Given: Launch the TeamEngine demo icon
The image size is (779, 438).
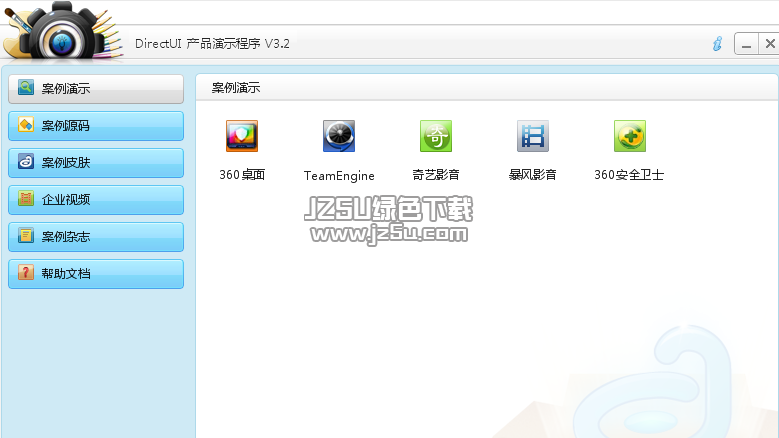Looking at the screenshot, I should 339,136.
